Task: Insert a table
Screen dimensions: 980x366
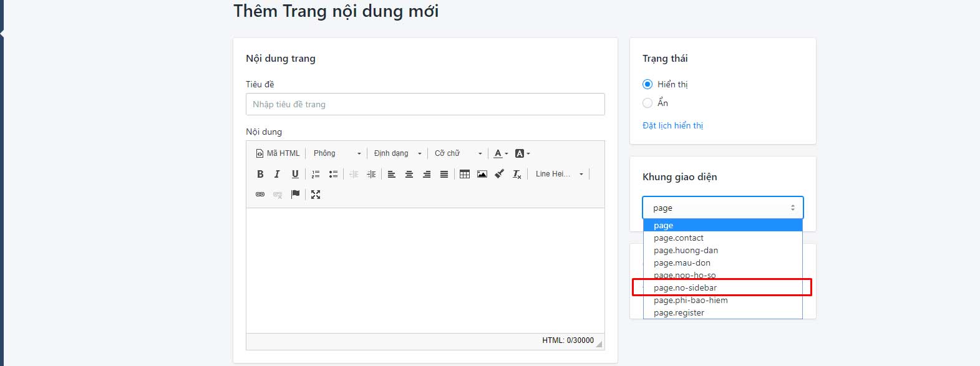Action: [x=465, y=174]
